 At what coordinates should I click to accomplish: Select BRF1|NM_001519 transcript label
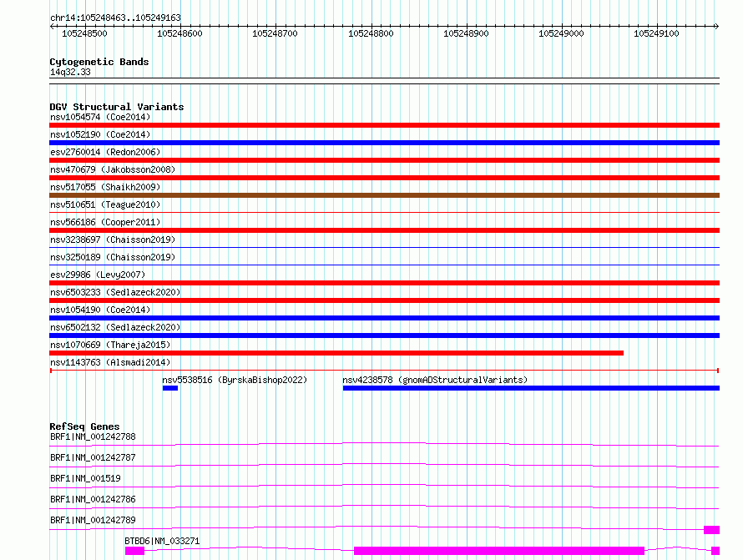85,478
